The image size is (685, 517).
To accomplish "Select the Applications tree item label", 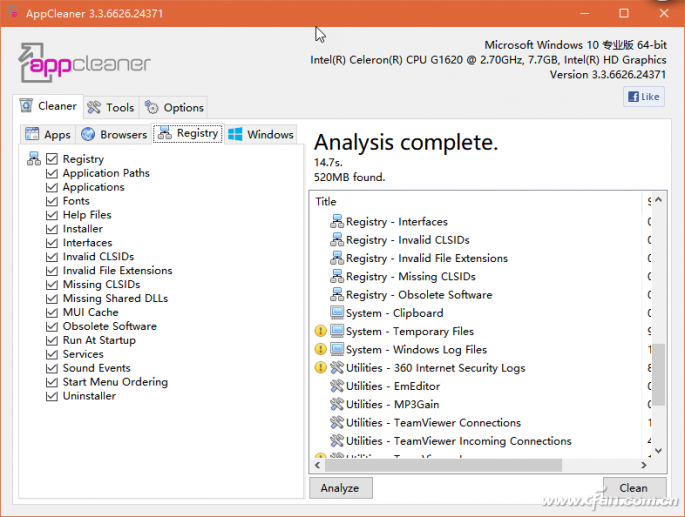I will tap(93, 187).
